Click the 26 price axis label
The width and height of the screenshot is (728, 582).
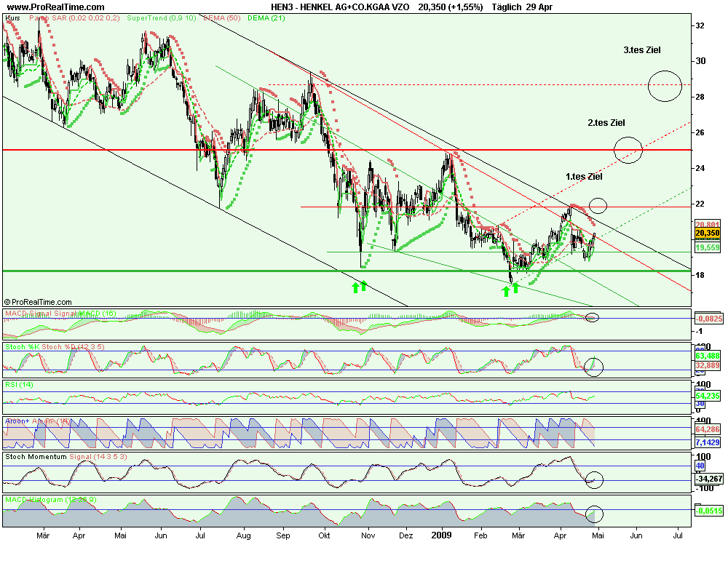coord(700,132)
